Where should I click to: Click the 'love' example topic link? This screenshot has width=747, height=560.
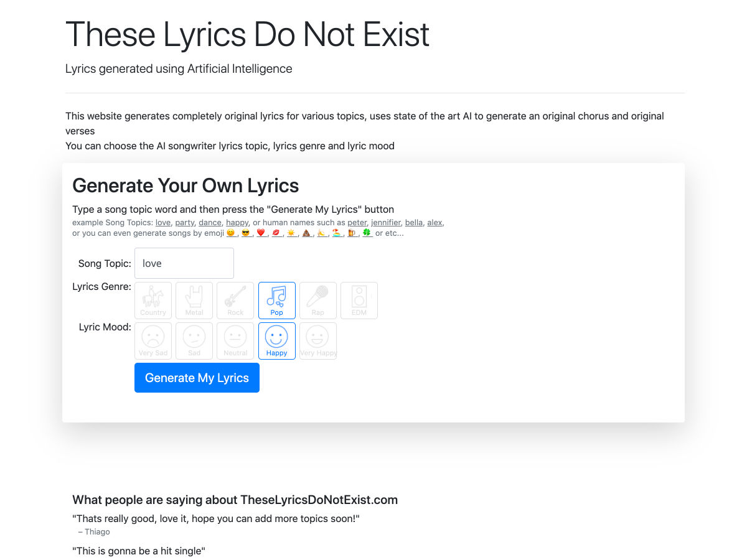coord(163,223)
